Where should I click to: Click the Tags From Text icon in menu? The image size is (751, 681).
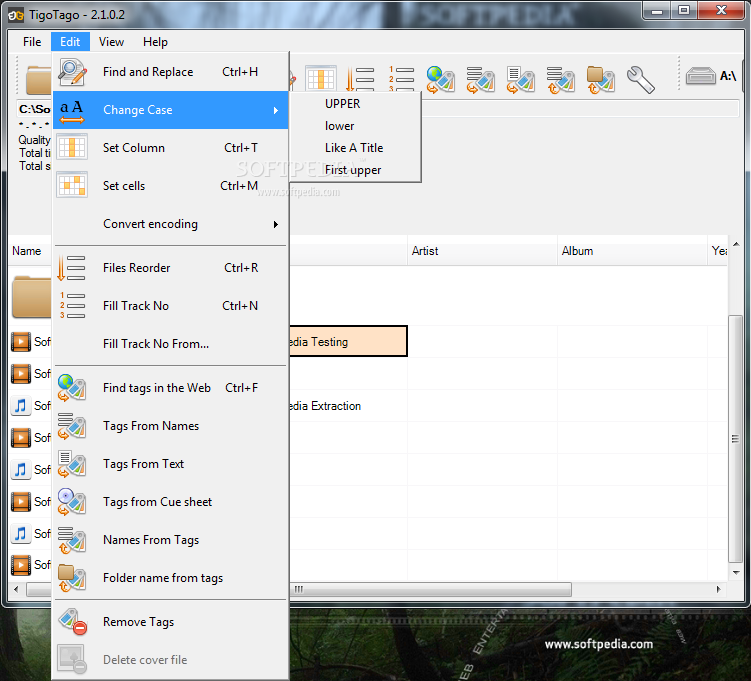72,464
